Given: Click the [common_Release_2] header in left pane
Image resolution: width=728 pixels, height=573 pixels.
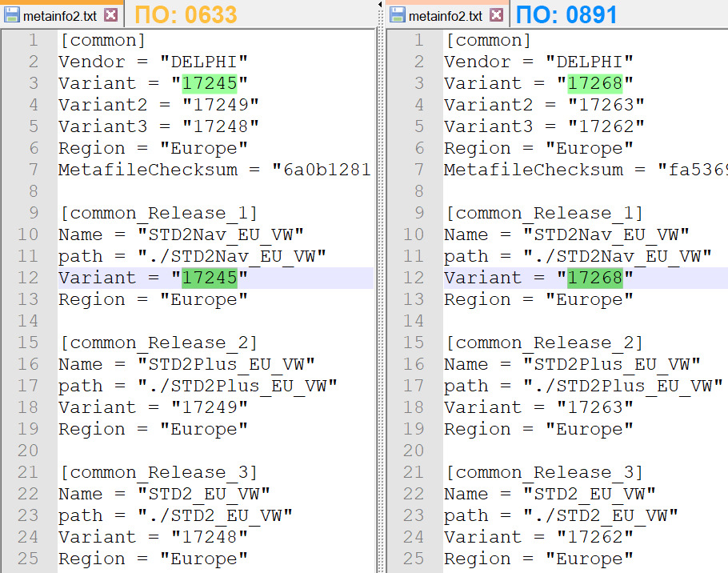Looking at the screenshot, I should [x=158, y=343].
